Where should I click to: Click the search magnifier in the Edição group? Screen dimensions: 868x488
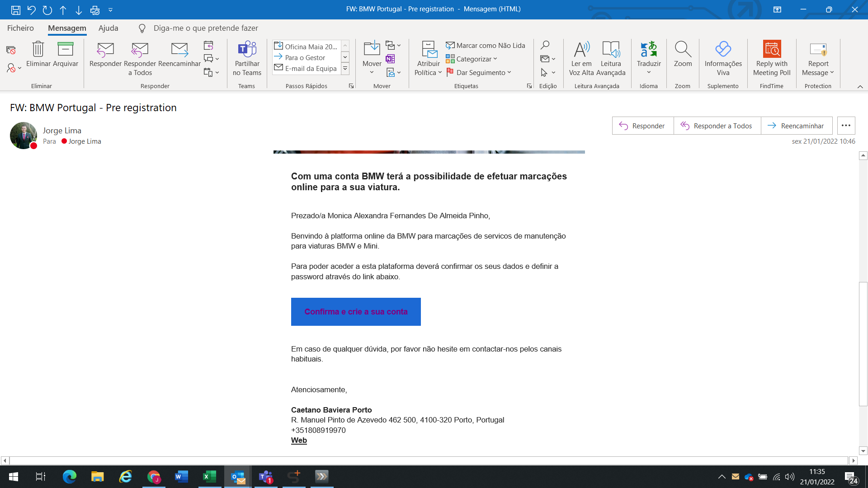point(545,45)
